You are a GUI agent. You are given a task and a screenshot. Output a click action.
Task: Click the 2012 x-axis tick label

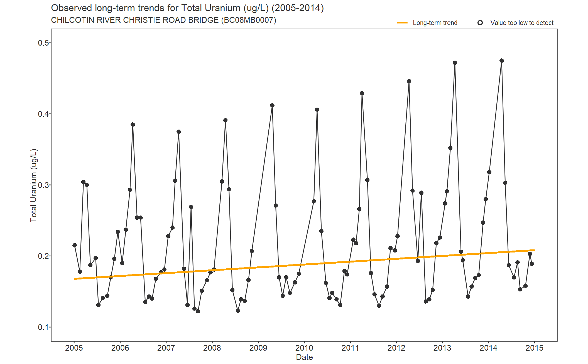pos(396,348)
